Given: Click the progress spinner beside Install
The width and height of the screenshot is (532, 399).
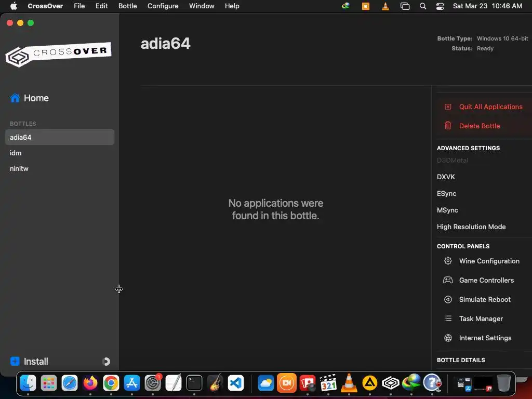Looking at the screenshot, I should [x=106, y=362].
